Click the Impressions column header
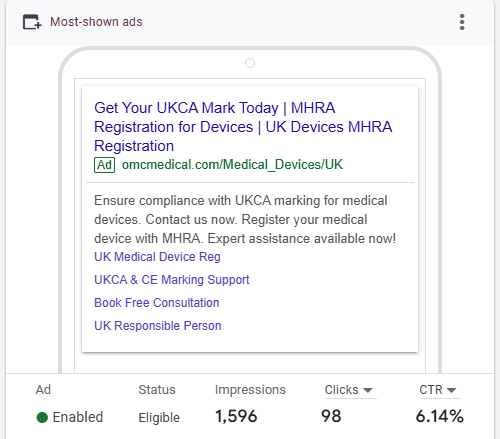This screenshot has width=500, height=439. pyautogui.click(x=250, y=390)
